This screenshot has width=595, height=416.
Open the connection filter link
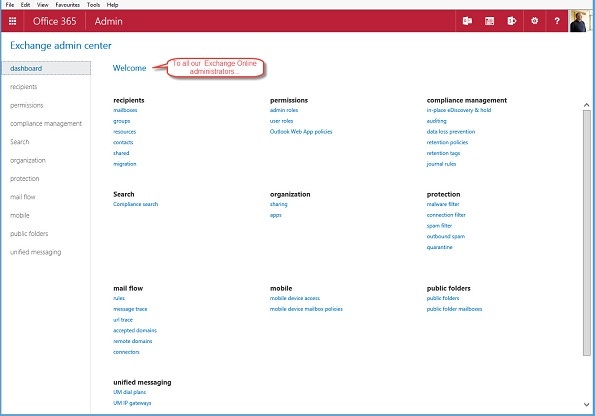tap(446, 215)
